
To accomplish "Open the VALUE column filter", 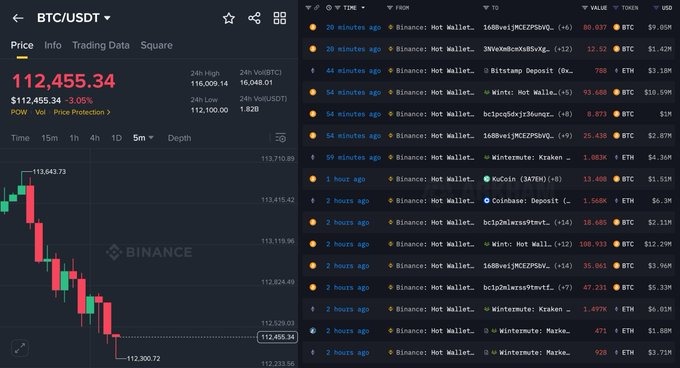I will (x=585, y=8).
